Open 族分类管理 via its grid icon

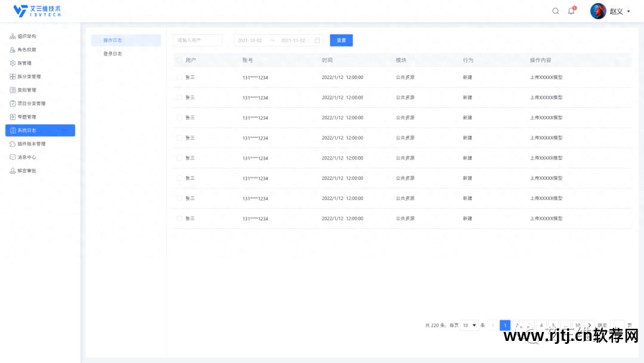[13, 76]
